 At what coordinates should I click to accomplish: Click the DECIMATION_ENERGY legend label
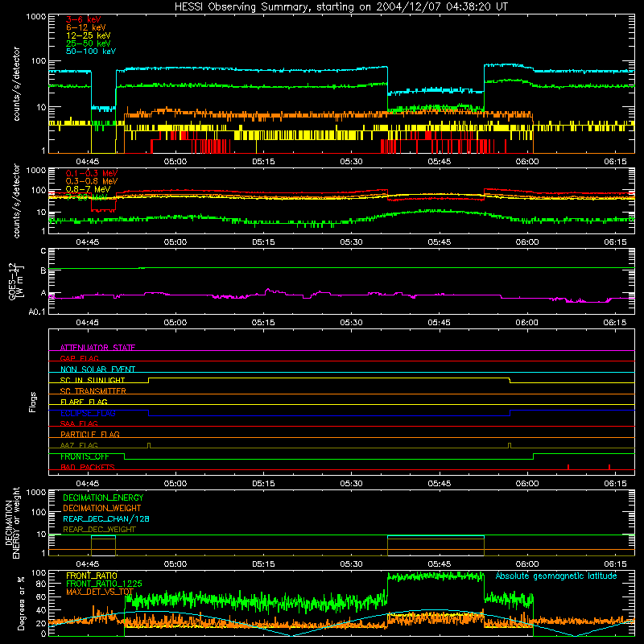pos(103,497)
